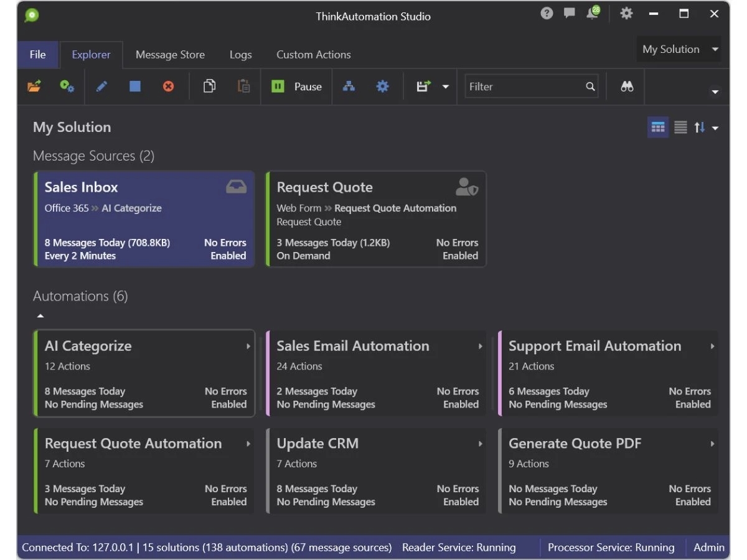Expand the arrow on the AI Categorize card
Image resolution: width=747 pixels, height=560 pixels.
[x=248, y=347]
